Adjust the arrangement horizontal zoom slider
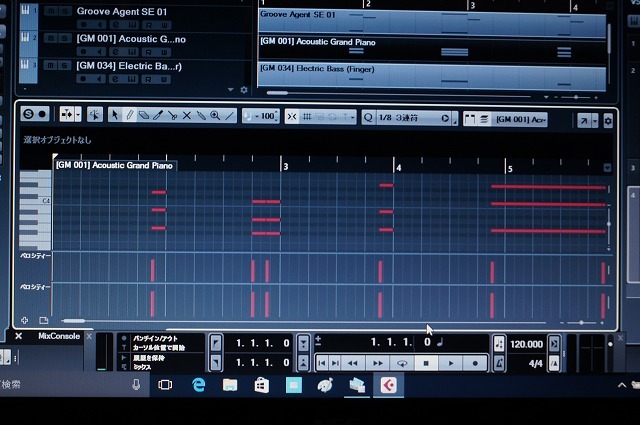This screenshot has width=640, height=425. (576, 97)
